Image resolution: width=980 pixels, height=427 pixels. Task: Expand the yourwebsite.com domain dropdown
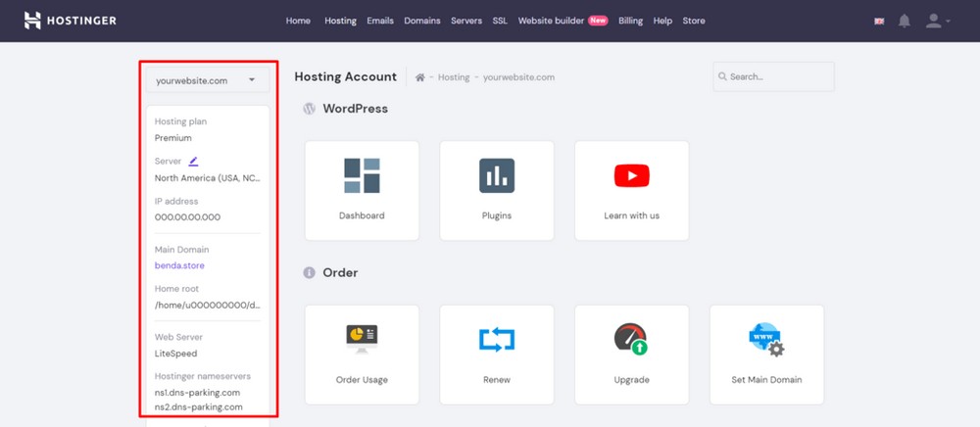coord(208,80)
